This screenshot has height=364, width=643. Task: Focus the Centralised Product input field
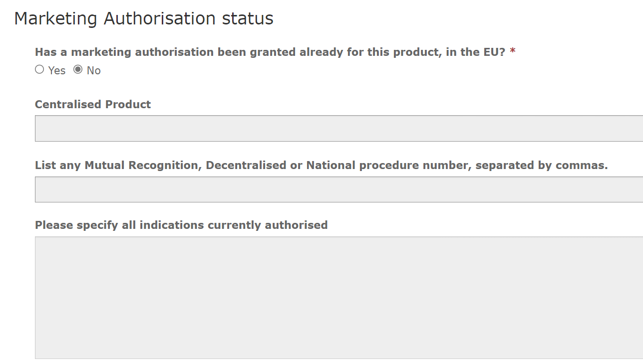338,128
